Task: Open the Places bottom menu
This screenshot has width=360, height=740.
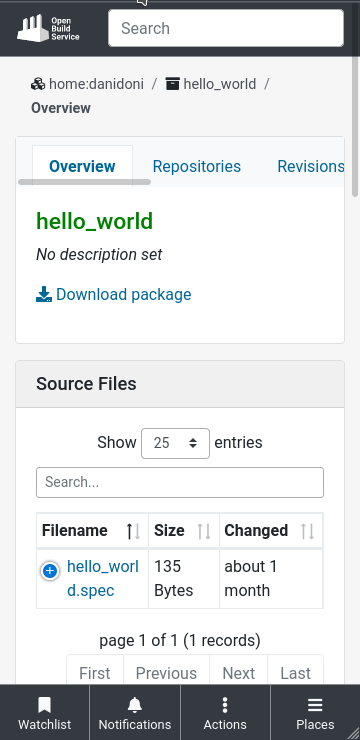Action: click(x=315, y=713)
